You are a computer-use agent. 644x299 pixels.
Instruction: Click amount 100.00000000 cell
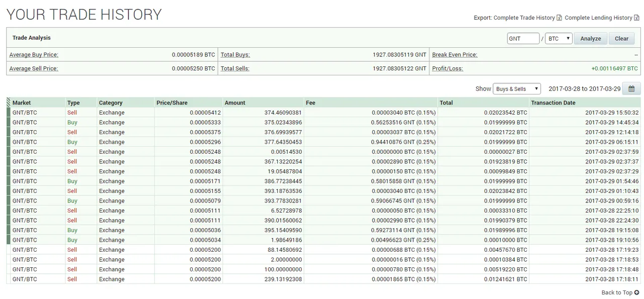[283, 269]
